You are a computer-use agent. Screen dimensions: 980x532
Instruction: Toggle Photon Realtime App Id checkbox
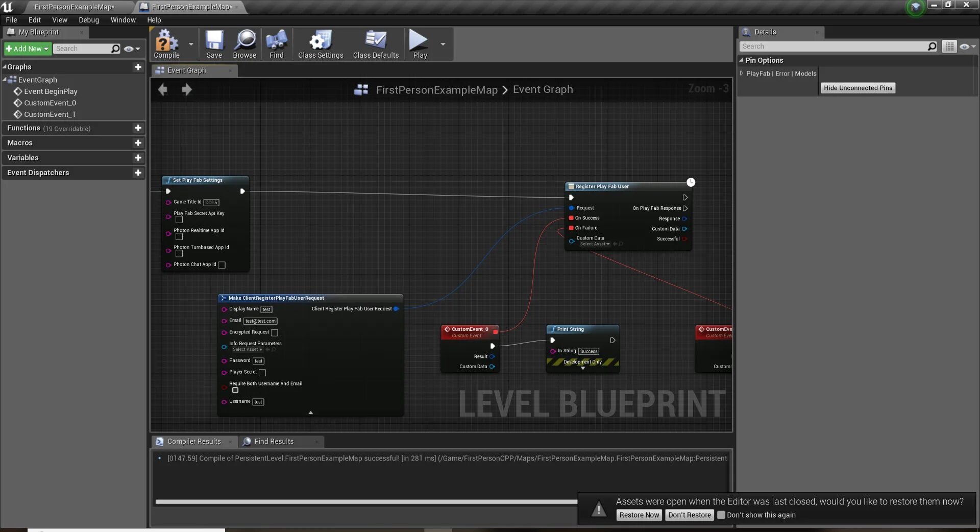[179, 236]
